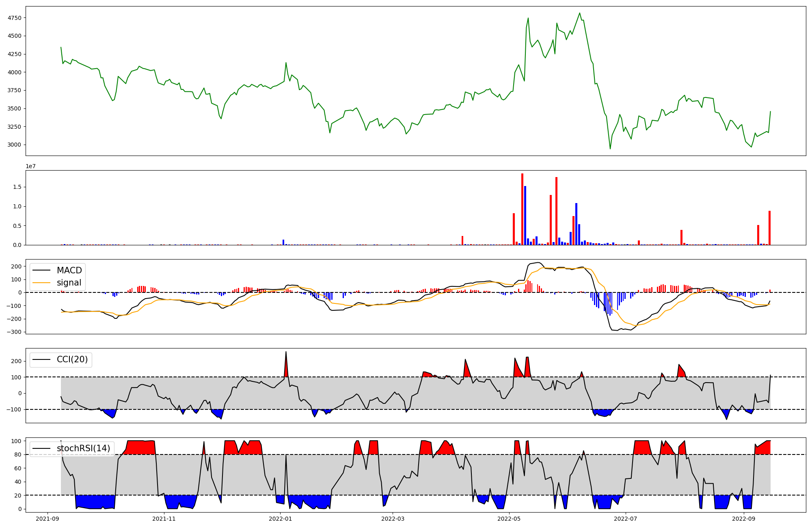Click the last red volume bar on the right

(x=769, y=227)
